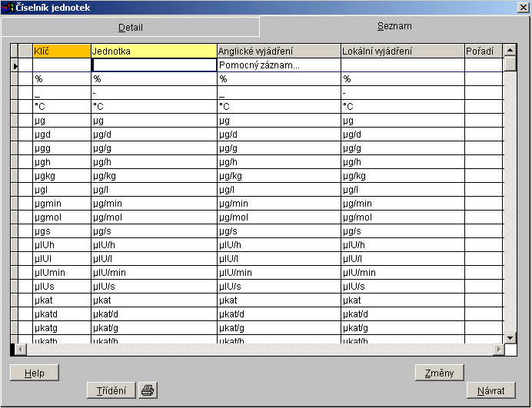Click the empty Jednotka input cell
Viewport: 532px width, 408px height.
154,65
